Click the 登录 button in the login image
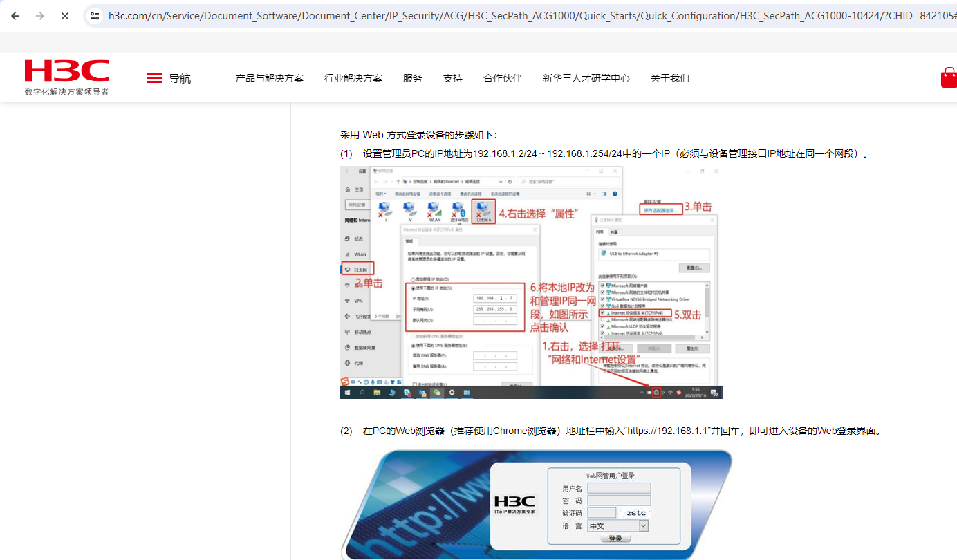The image size is (957, 560). click(x=615, y=539)
